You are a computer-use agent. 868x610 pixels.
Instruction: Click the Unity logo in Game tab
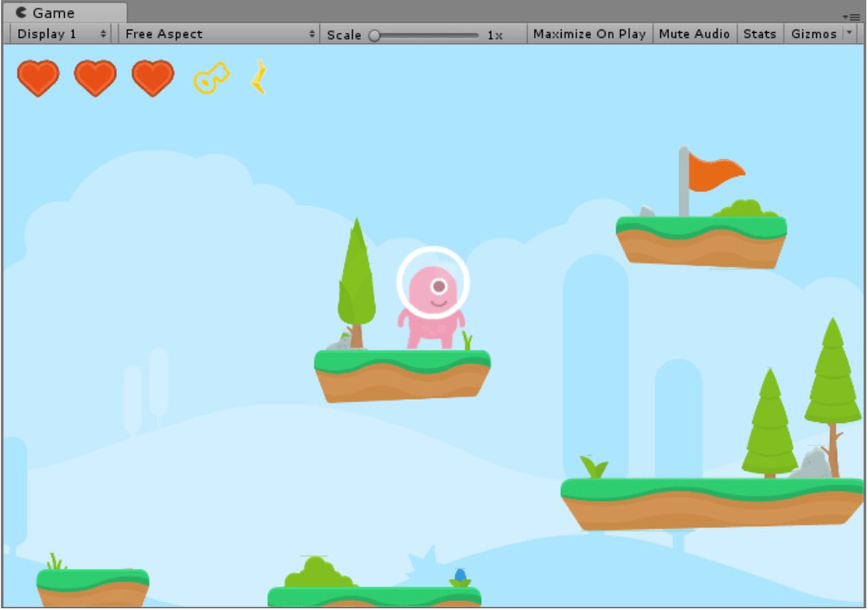point(21,12)
